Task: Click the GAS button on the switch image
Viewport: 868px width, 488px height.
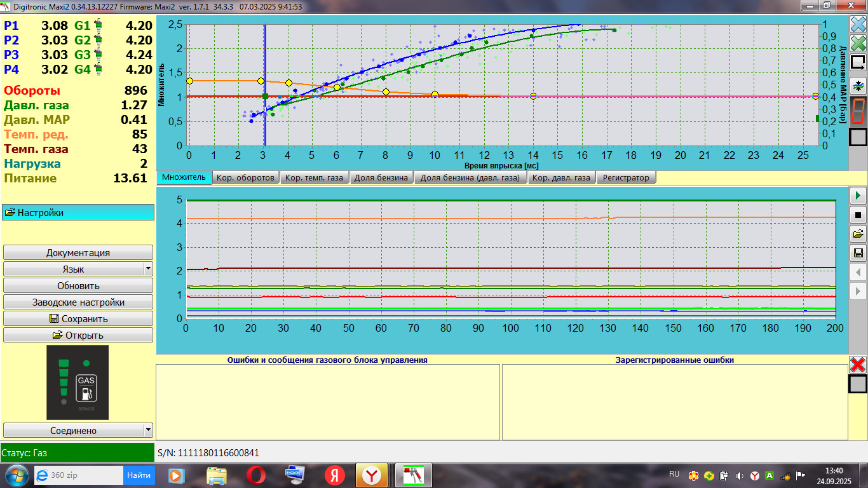Action: tap(86, 388)
